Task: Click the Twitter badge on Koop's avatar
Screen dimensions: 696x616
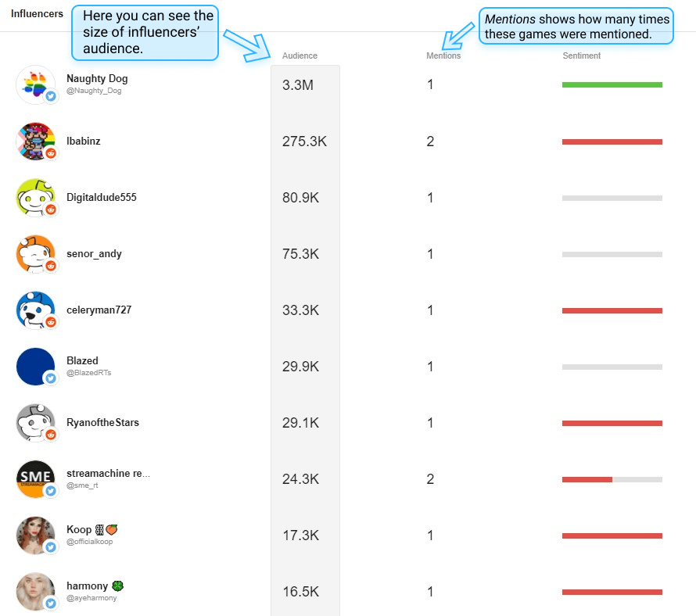Action: click(x=49, y=546)
